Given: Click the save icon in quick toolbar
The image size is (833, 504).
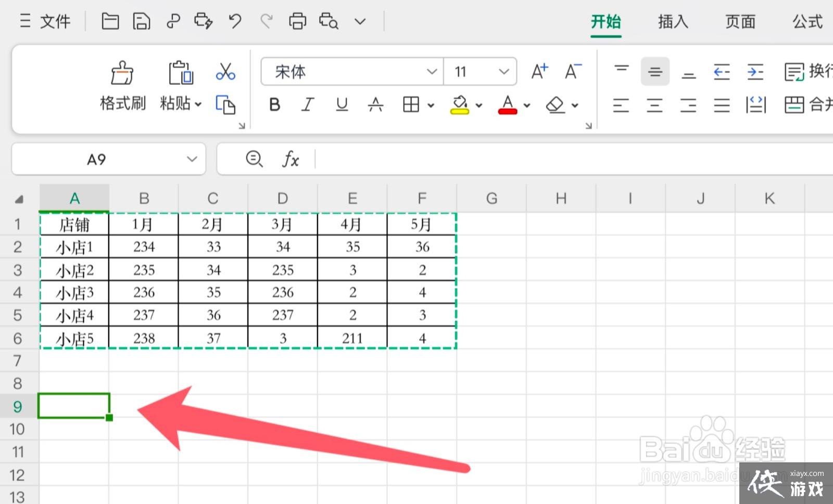Looking at the screenshot, I should pos(141,21).
